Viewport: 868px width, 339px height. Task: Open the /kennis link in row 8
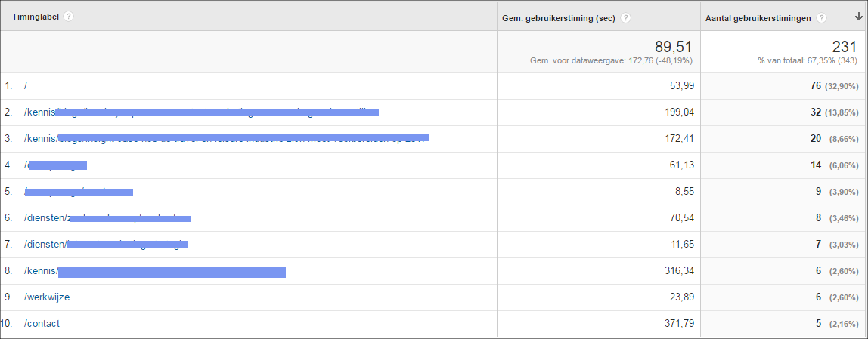coord(154,271)
